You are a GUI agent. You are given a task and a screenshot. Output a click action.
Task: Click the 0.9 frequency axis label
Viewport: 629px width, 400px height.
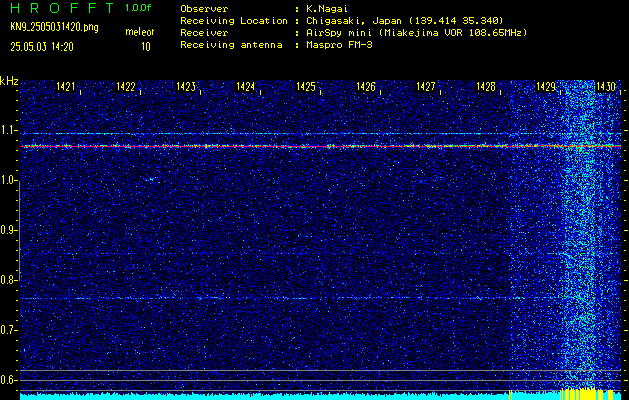(x=8, y=230)
